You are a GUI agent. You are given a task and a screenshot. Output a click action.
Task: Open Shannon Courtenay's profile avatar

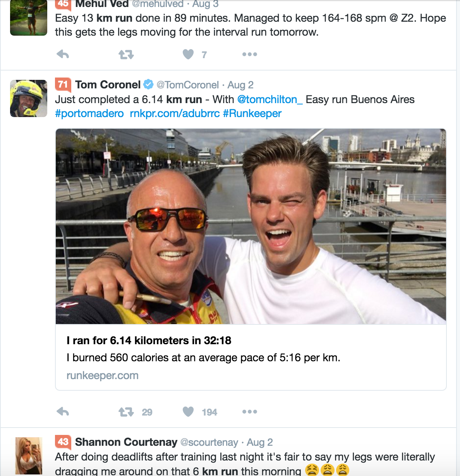click(29, 456)
